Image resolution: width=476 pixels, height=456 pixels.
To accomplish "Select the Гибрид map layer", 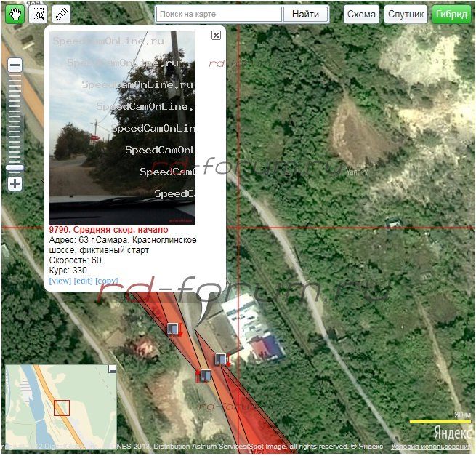I will pyautogui.click(x=451, y=15).
